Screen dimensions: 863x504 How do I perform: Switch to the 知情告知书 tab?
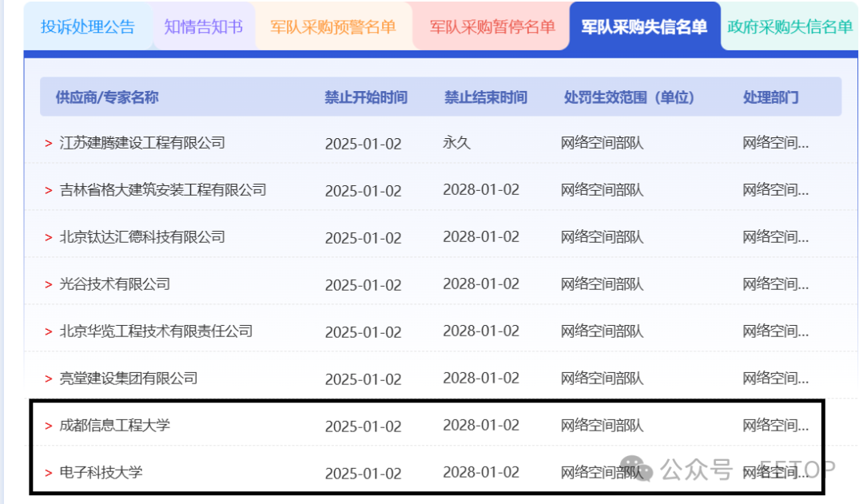(x=203, y=26)
